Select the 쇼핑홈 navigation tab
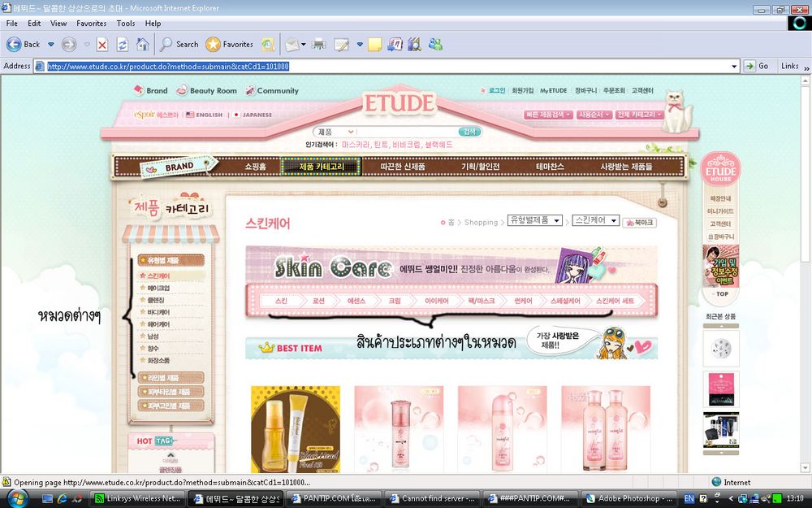This screenshot has width=812, height=508. [x=255, y=167]
